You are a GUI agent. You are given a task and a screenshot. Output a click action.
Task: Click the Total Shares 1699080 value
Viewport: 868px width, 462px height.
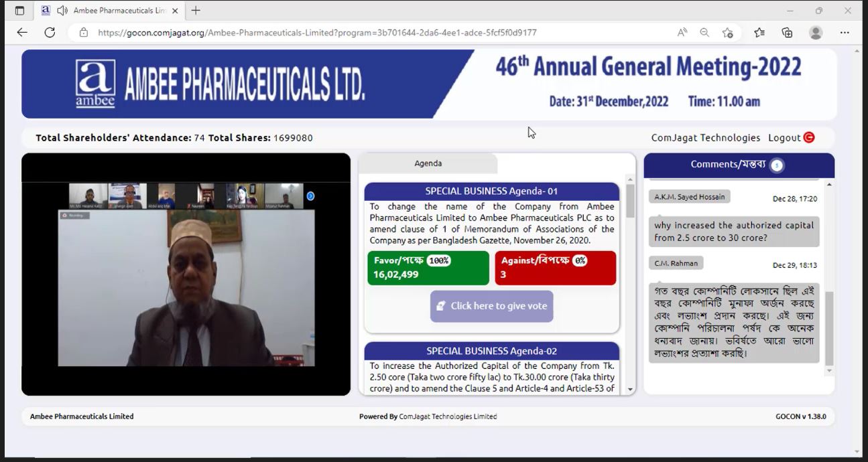coord(293,138)
